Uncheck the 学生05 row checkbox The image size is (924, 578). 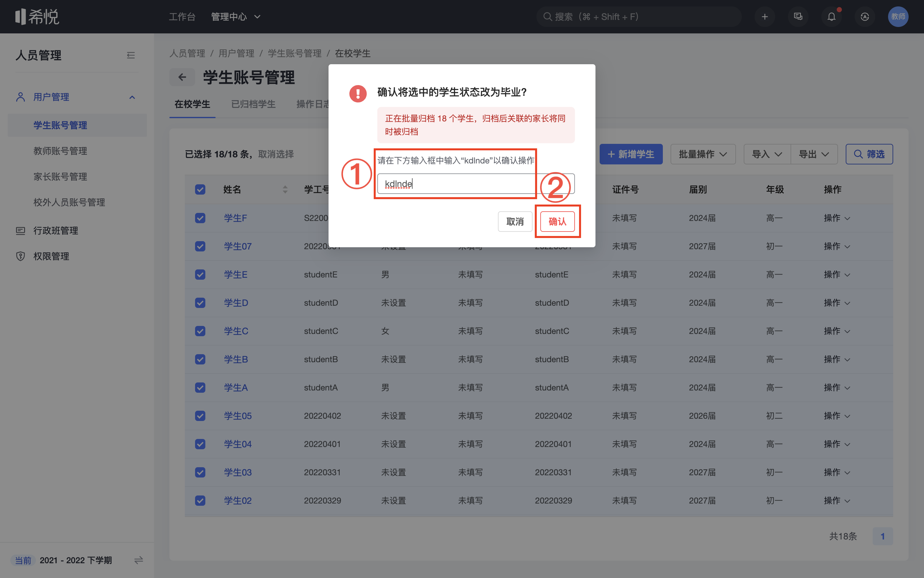tap(200, 416)
